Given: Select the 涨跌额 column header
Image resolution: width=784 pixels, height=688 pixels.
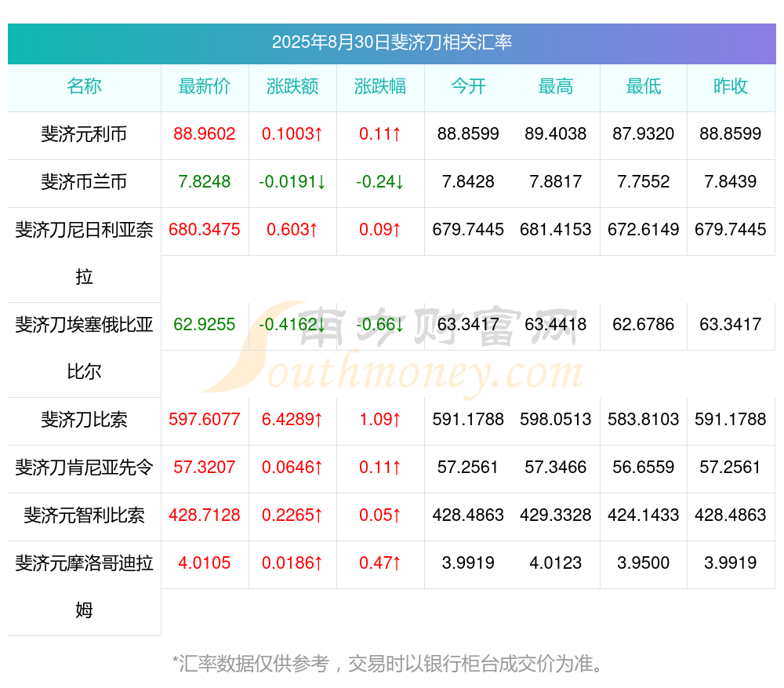Looking at the screenshot, I should [x=292, y=86].
